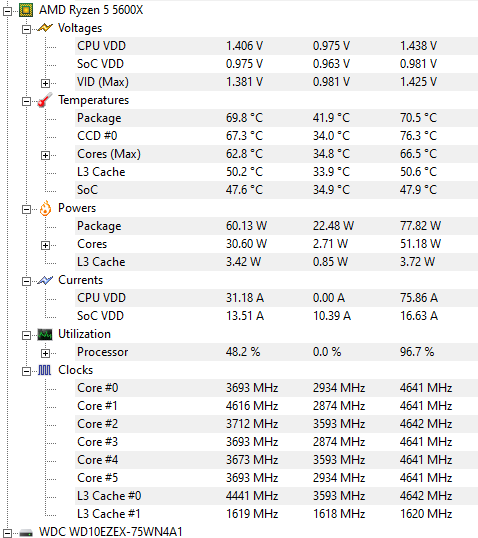The image size is (478, 538).
Task: Click the Currents blue wave icon
Action: [45, 280]
